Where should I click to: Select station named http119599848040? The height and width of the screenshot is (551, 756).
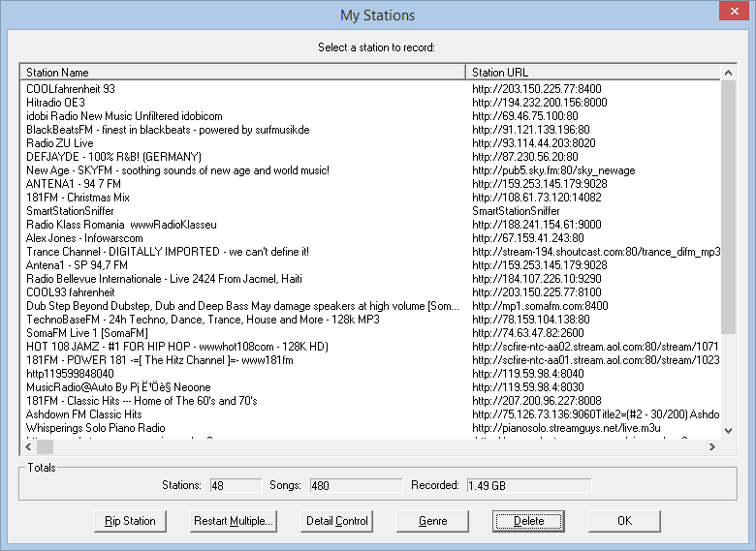(x=70, y=374)
